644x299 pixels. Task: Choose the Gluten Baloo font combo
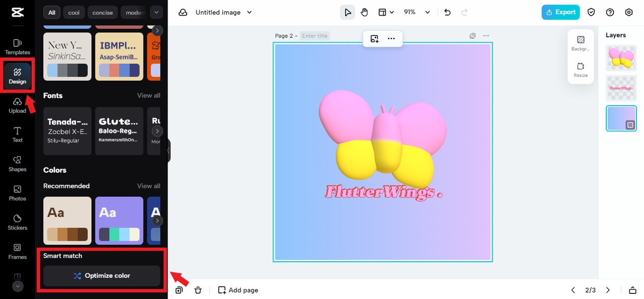[x=119, y=131]
